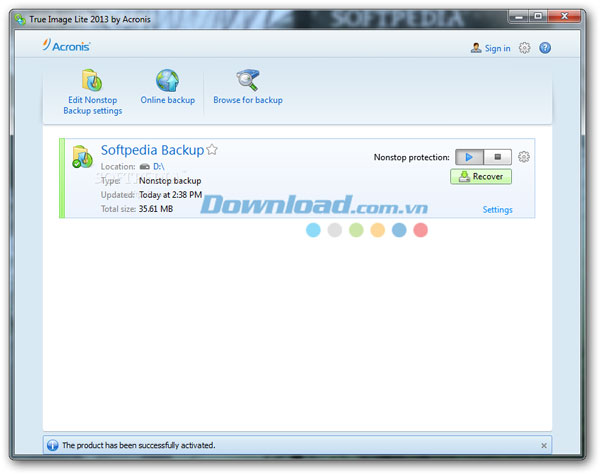Click the Softpedia Backup title
This screenshot has width=600, height=474.
point(152,150)
